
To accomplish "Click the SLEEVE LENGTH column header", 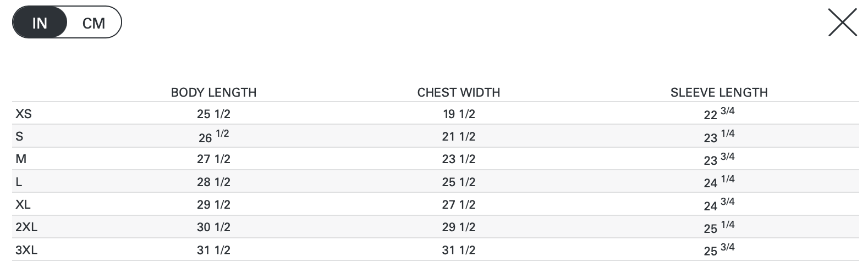I will point(719,92).
